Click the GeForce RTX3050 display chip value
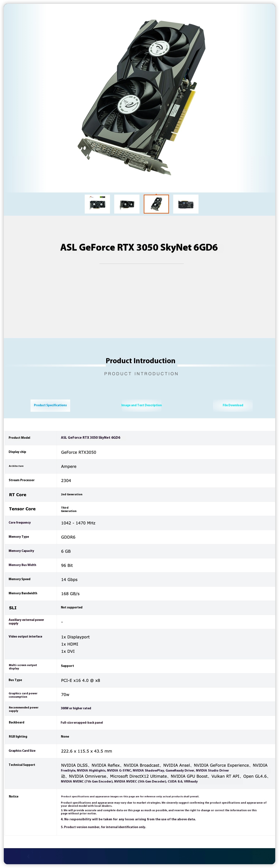 pyautogui.click(x=78, y=452)
